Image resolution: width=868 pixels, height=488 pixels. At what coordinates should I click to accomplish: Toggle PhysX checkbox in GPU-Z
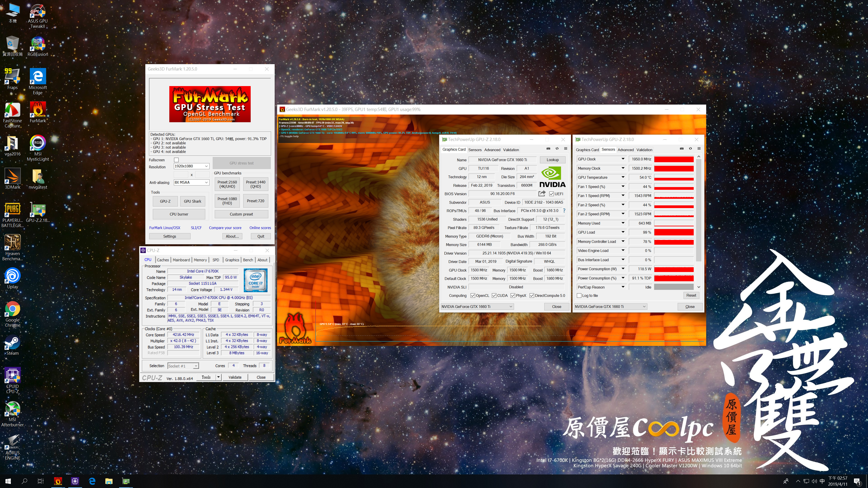(512, 295)
